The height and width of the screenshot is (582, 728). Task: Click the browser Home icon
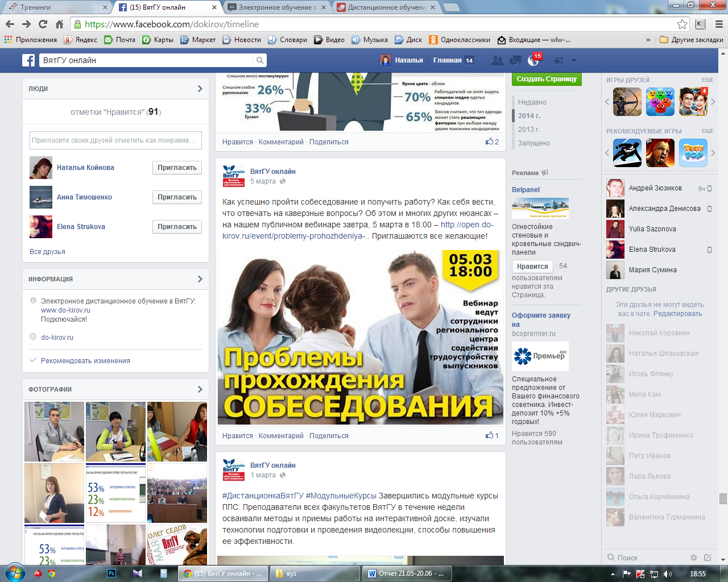click(x=59, y=24)
